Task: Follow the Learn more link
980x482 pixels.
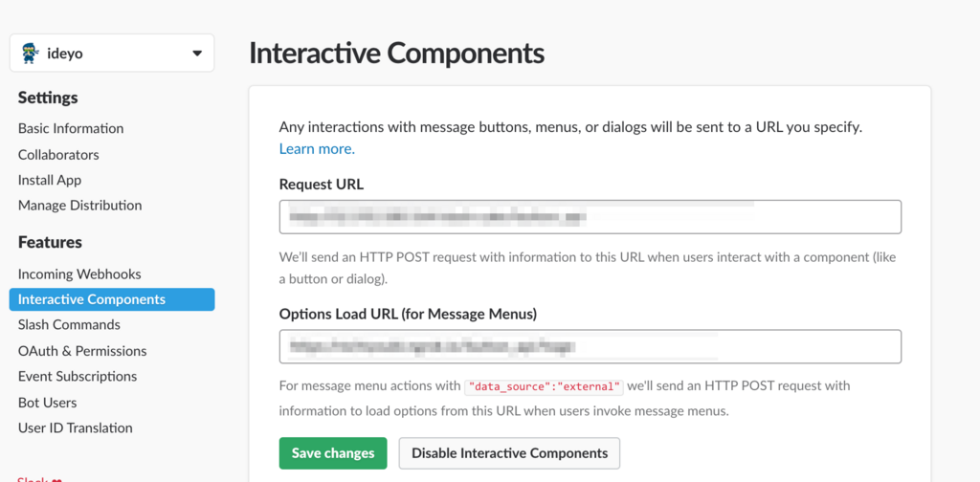Action: pos(317,149)
